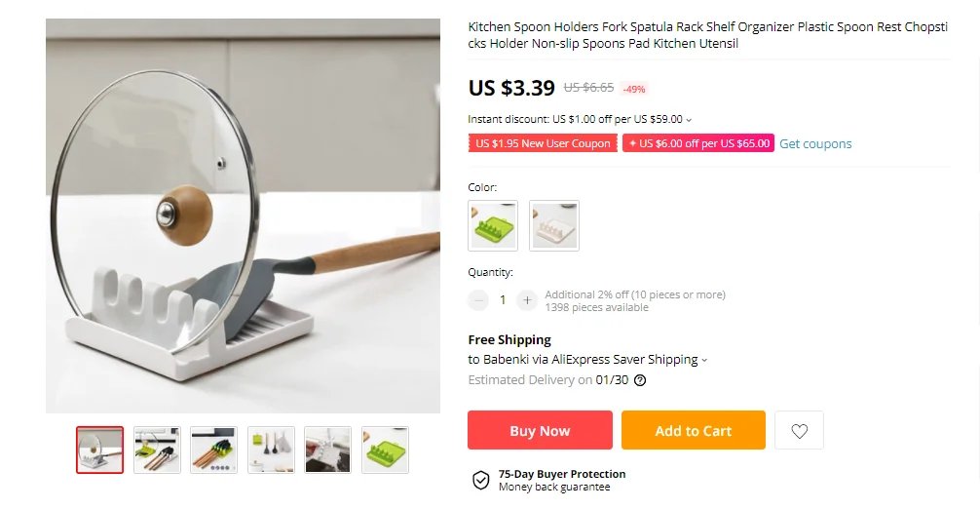
Task: View last thumbnail of empty green holder
Action: 385,450
